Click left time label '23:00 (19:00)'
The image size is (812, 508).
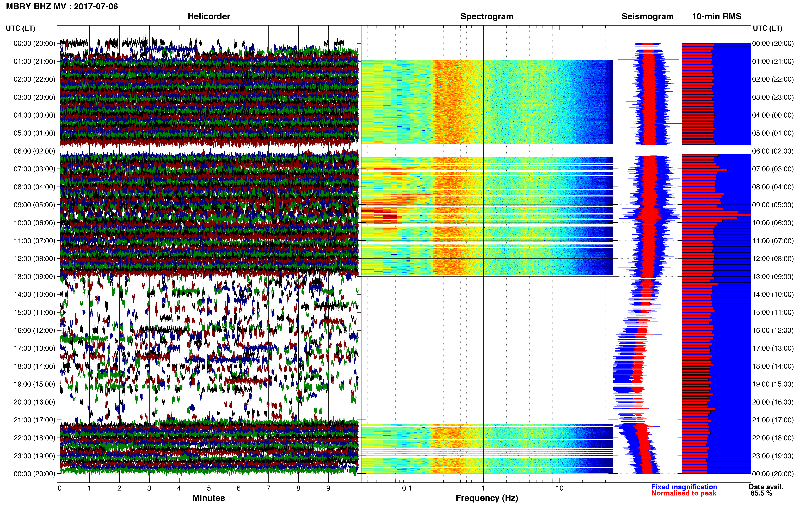tap(34, 456)
